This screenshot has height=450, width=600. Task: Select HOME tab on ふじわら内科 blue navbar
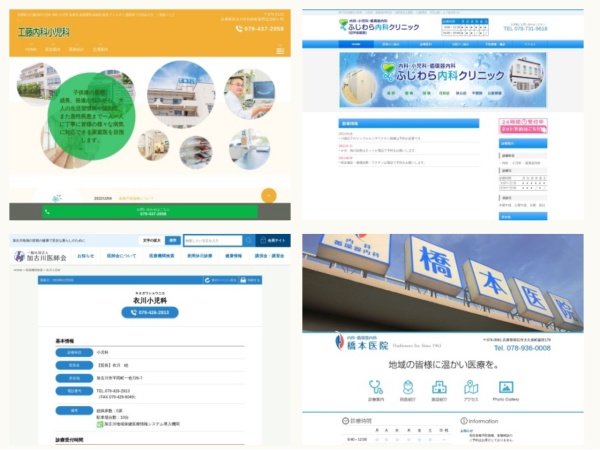pyautogui.click(x=356, y=44)
